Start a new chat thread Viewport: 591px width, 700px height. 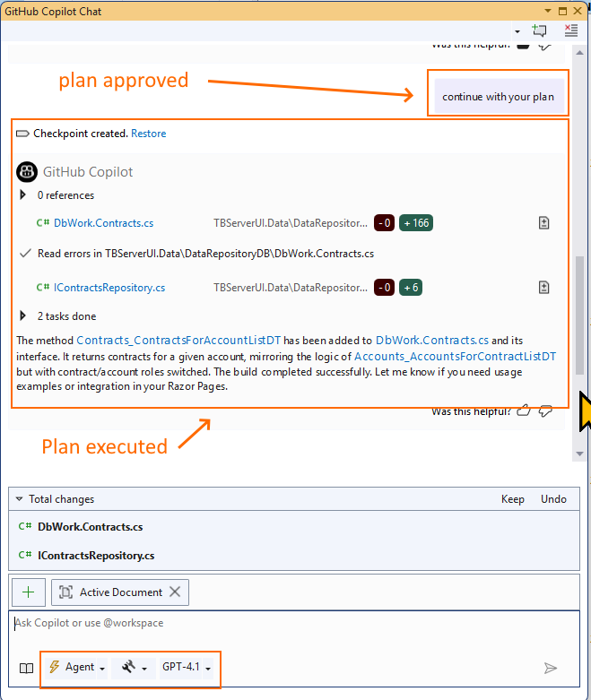(x=539, y=30)
